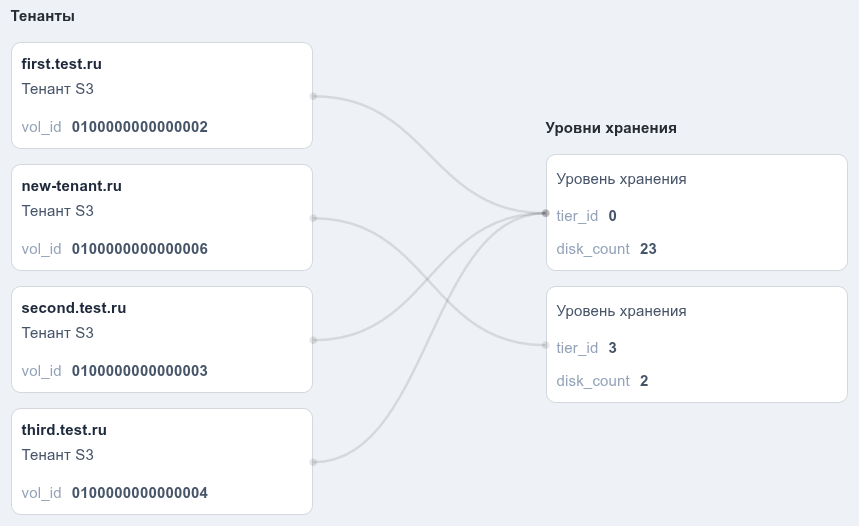
Task: Click the new-tenant.ru connector dot
Action: [x=313, y=218]
